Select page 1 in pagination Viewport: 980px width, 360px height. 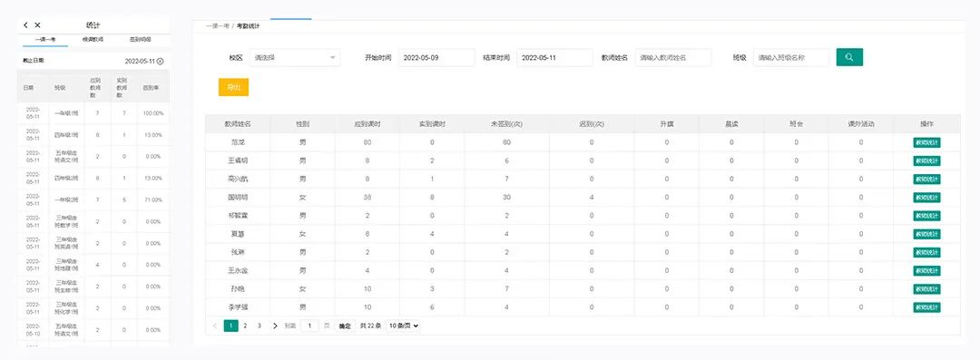(231, 326)
